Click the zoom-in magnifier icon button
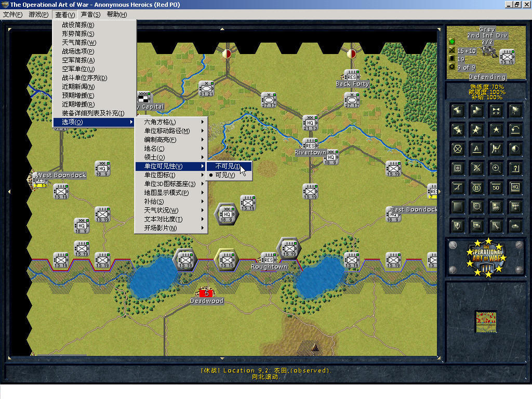Viewport: 532px width, 399px height. tap(496, 168)
